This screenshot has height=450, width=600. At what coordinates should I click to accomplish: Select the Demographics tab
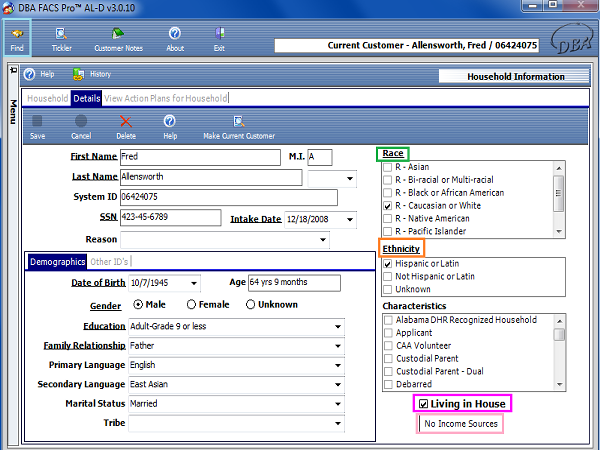[57, 262]
